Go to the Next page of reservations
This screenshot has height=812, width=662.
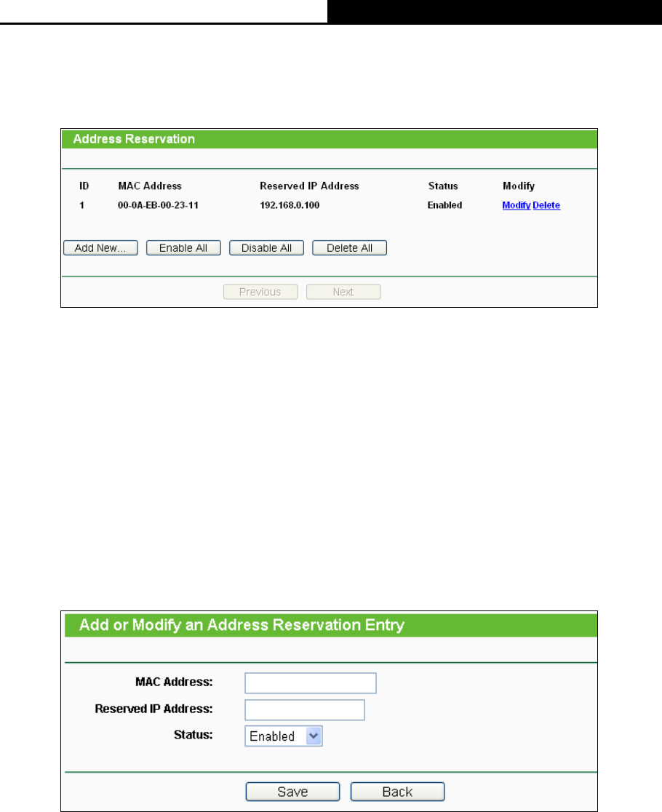pyautogui.click(x=343, y=292)
